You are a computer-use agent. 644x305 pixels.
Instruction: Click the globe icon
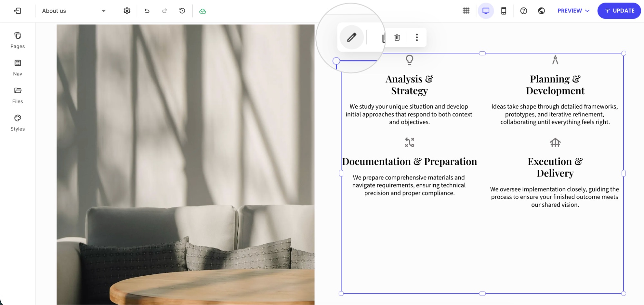click(x=542, y=11)
